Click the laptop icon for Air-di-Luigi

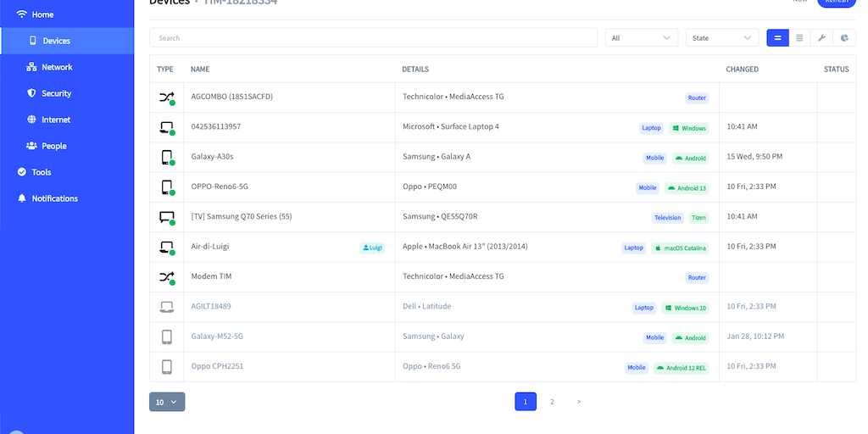167,248
